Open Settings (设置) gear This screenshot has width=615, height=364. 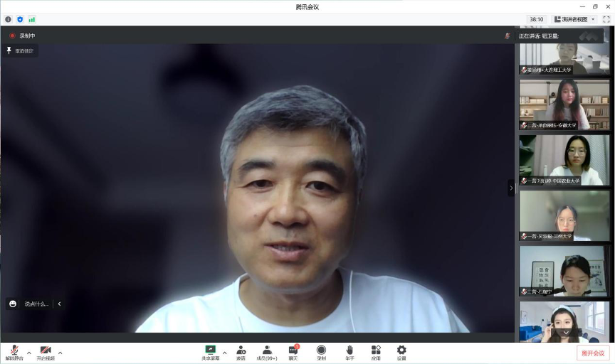click(401, 353)
